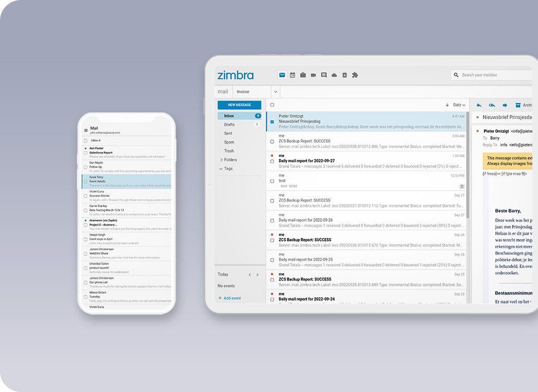The width and height of the screenshot is (538, 392).
Task: Check the Daily mail report 2022-09-27 checkbox
Action: [272, 161]
